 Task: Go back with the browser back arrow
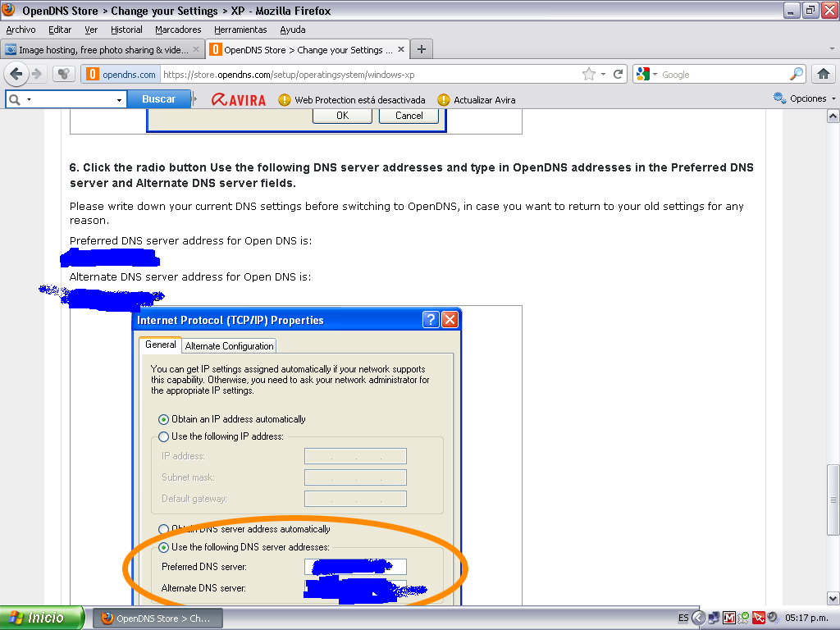[16, 74]
